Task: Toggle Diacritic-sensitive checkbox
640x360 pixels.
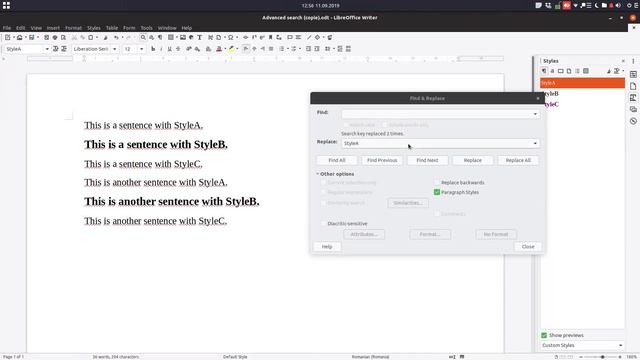Action: [x=324, y=224]
